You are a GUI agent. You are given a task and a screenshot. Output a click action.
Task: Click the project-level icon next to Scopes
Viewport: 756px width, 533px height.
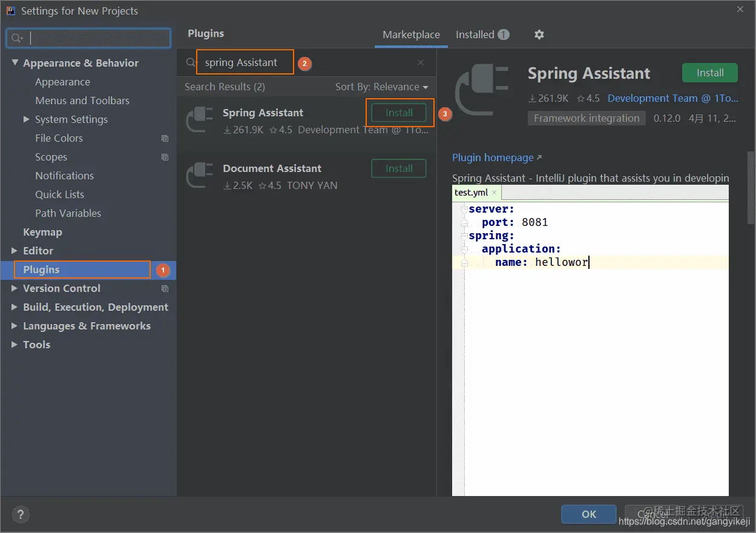[x=165, y=157]
